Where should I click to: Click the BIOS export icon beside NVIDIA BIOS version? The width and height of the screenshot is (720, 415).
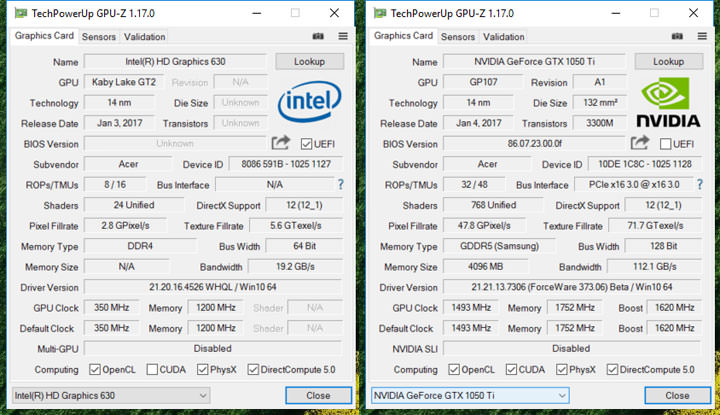[x=640, y=144]
